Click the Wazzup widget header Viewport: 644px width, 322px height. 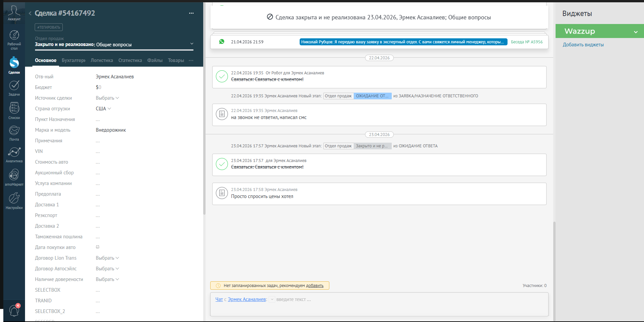click(600, 31)
